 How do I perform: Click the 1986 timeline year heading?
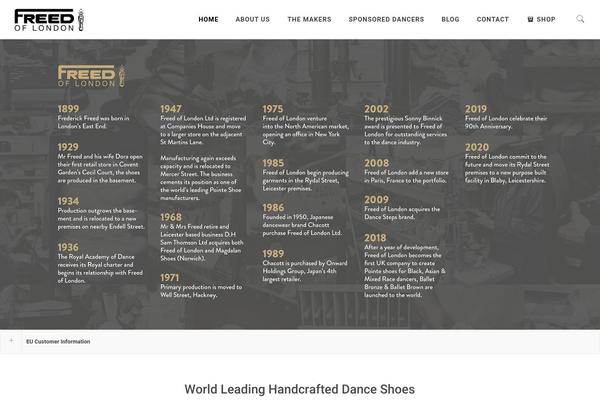tap(273, 207)
